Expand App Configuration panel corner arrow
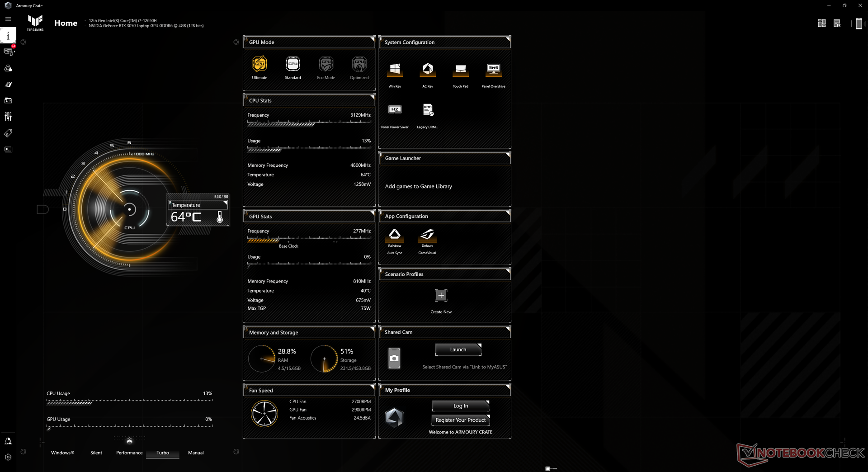The height and width of the screenshot is (472, 868). (x=508, y=213)
